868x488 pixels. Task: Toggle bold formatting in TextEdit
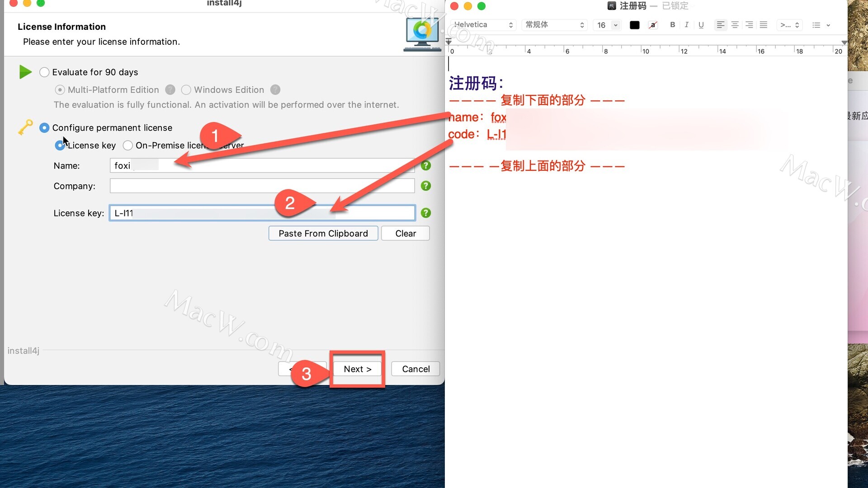click(673, 25)
